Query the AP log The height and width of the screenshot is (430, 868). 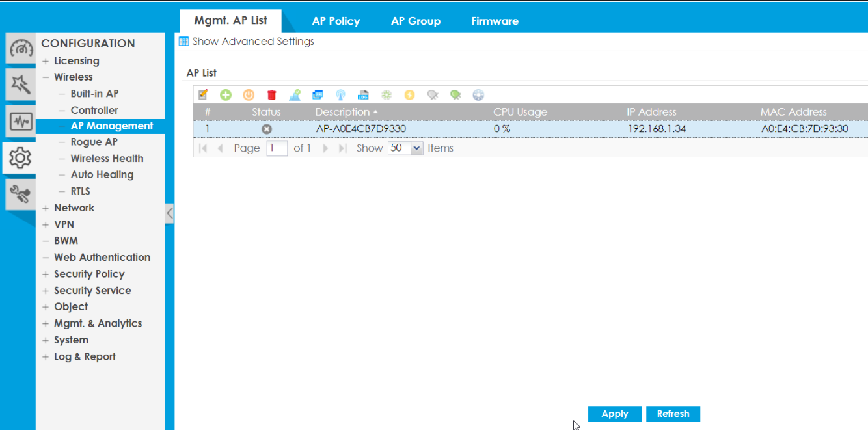point(363,94)
